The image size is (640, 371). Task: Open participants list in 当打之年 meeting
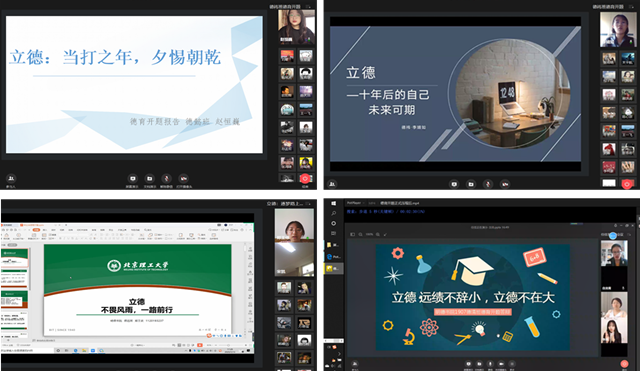coord(11,178)
